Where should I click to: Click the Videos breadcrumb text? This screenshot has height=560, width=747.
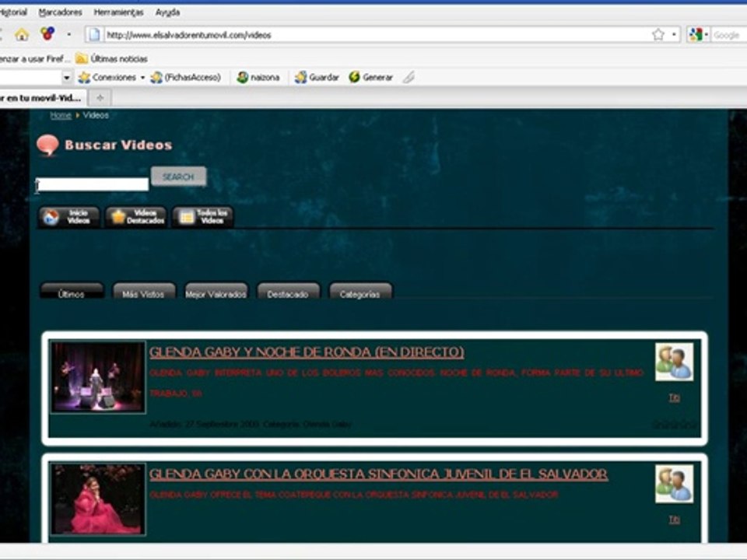(96, 115)
